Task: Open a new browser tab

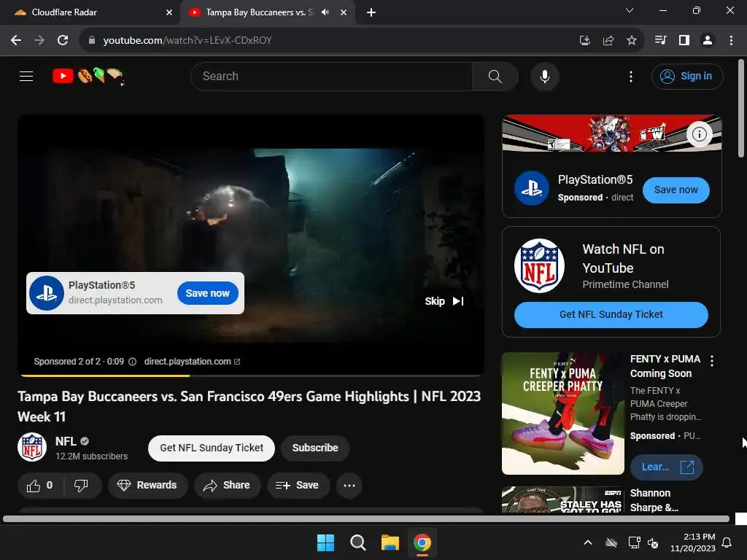Action: tap(371, 12)
